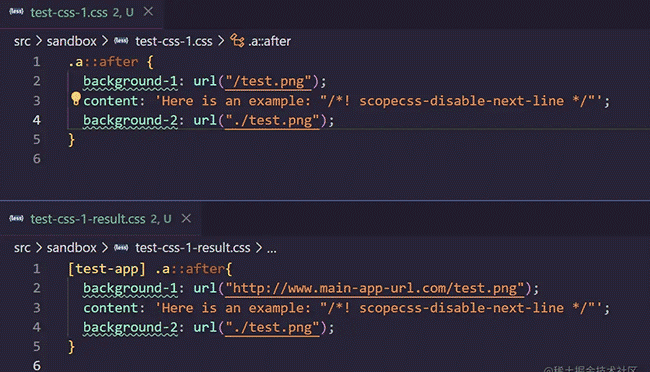Select the test-css-1.css editor tab

[82, 12]
